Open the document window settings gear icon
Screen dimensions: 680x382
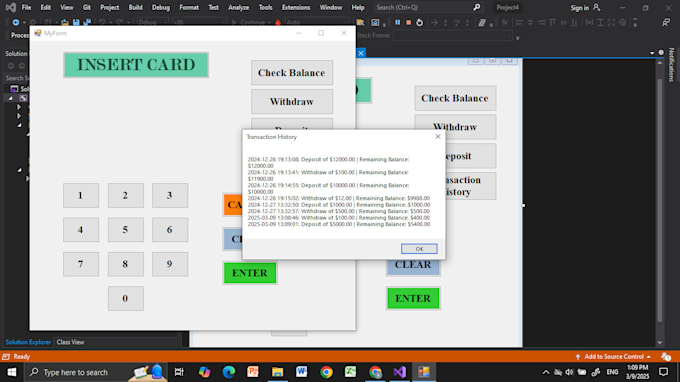[x=661, y=52]
